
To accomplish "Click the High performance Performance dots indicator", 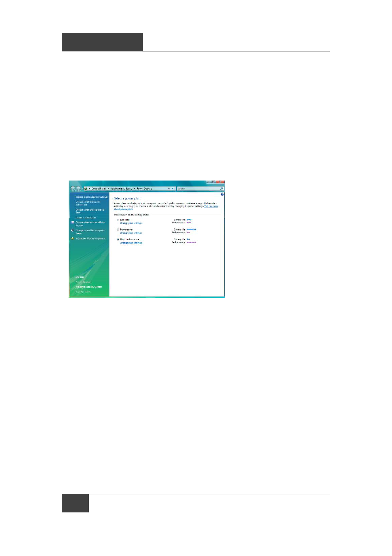I will tap(191, 243).
